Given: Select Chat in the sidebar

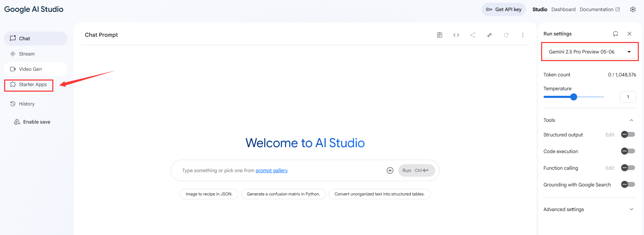Looking at the screenshot, I should tap(36, 39).
